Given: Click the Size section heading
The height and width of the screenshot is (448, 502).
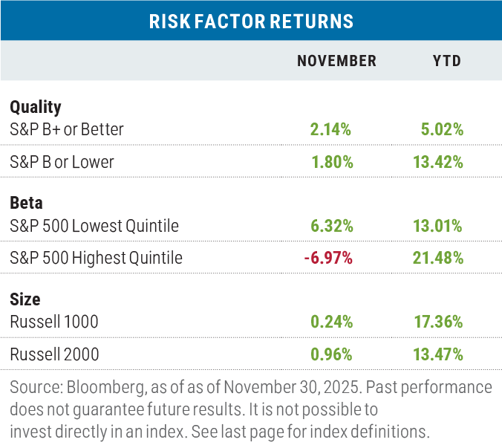Looking at the screenshot, I should click(25, 300).
